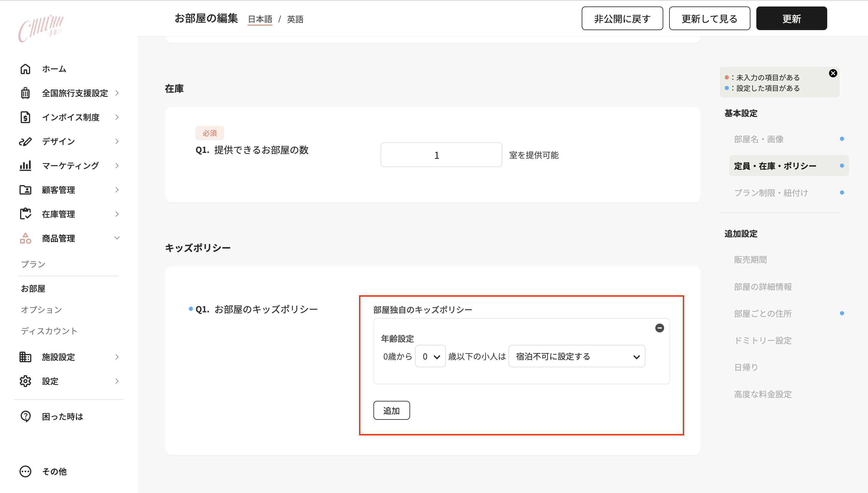Screen dimensions: 868x493
Task: Click the インボイス制度 document icon
Action: point(25,117)
